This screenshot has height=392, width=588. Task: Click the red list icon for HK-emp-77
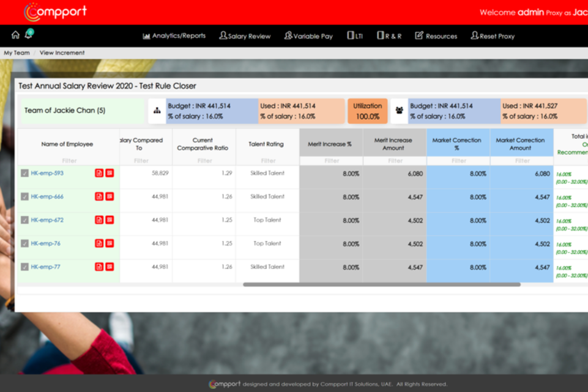click(x=110, y=267)
